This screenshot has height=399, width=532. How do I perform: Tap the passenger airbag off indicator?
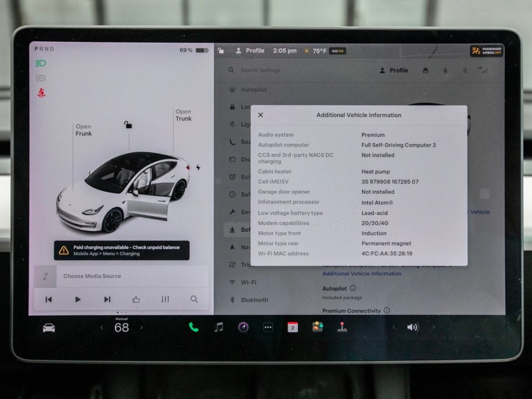486,51
